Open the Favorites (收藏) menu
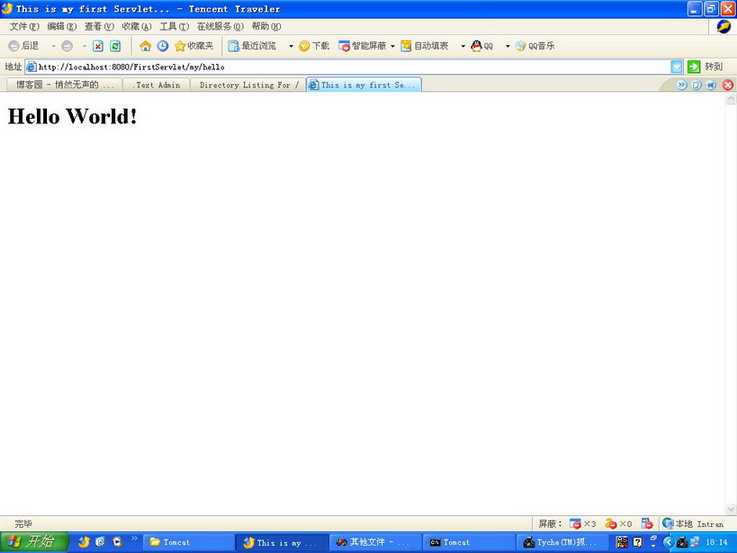The width and height of the screenshot is (737, 553). click(x=136, y=26)
